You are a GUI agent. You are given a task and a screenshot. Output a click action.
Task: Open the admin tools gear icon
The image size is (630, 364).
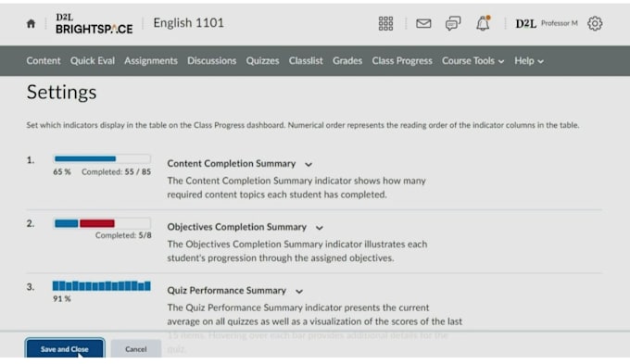(x=595, y=24)
